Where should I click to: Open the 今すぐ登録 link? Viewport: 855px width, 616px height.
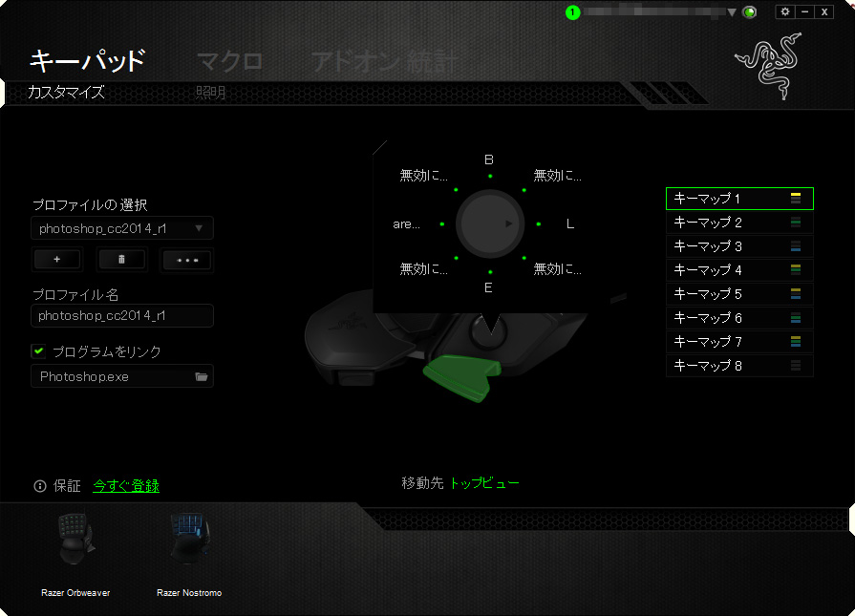126,486
